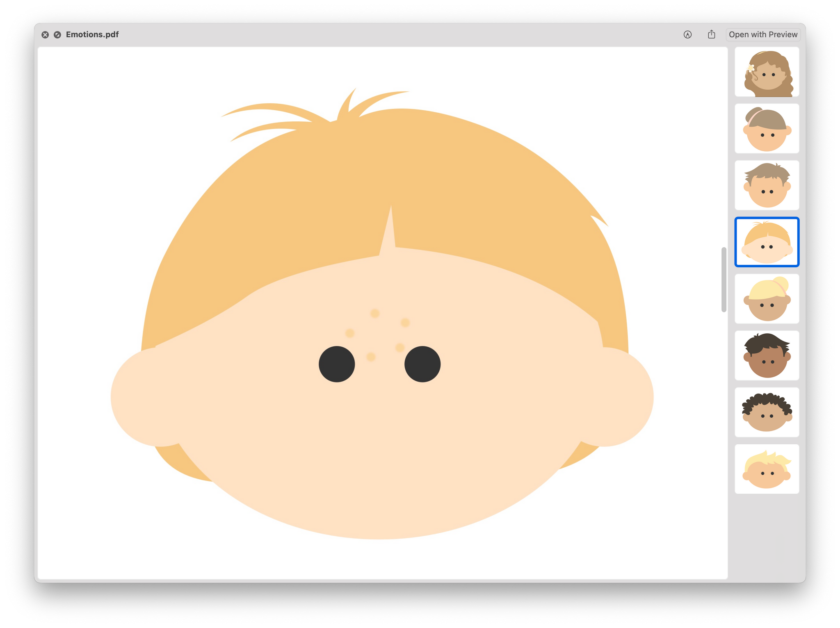Click the vertical scrollbar handle

click(724, 280)
